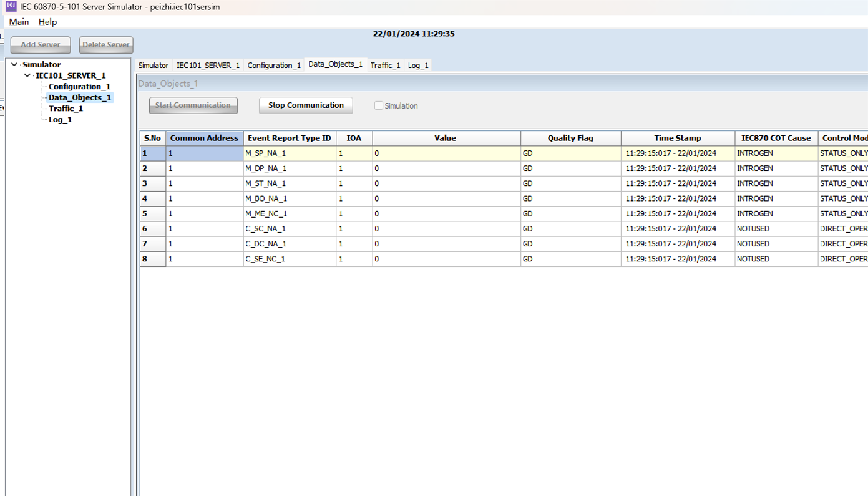Open the Main menu
The height and width of the screenshot is (496, 868).
click(x=19, y=22)
